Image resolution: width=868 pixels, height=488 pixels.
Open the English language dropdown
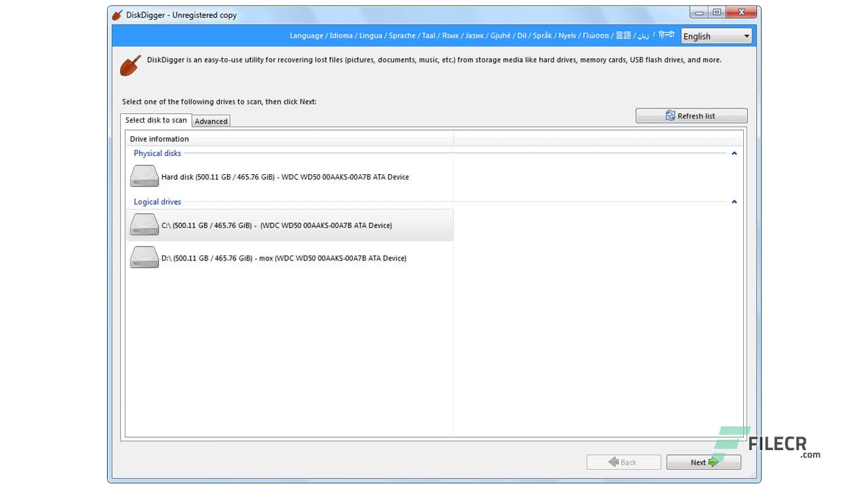click(x=717, y=36)
